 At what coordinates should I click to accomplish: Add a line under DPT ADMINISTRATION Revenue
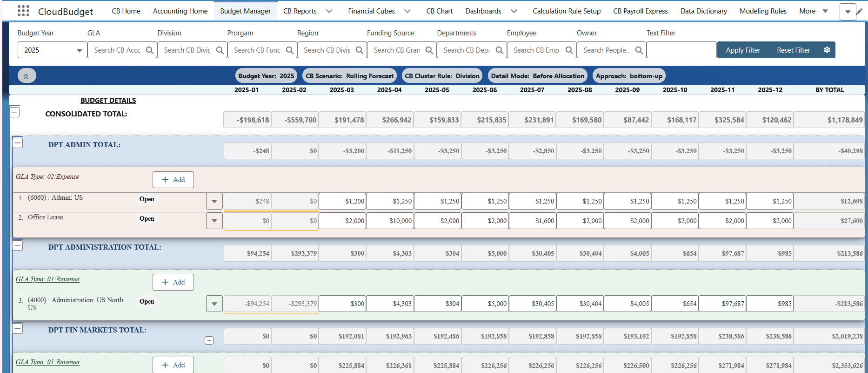point(173,282)
